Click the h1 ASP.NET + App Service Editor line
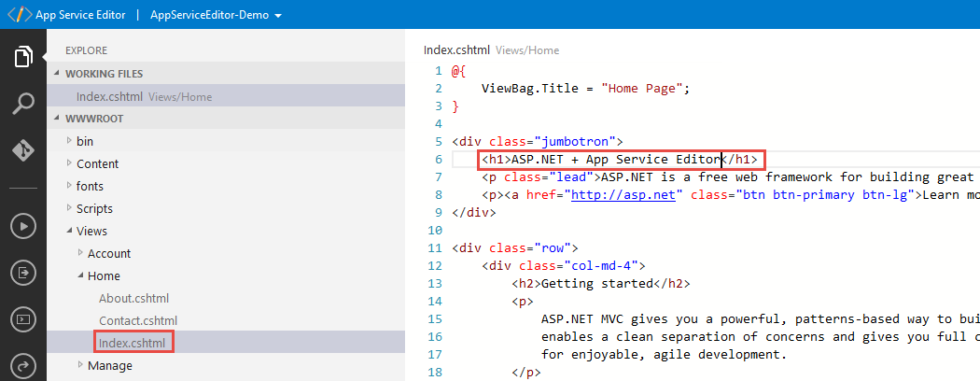 [622, 160]
